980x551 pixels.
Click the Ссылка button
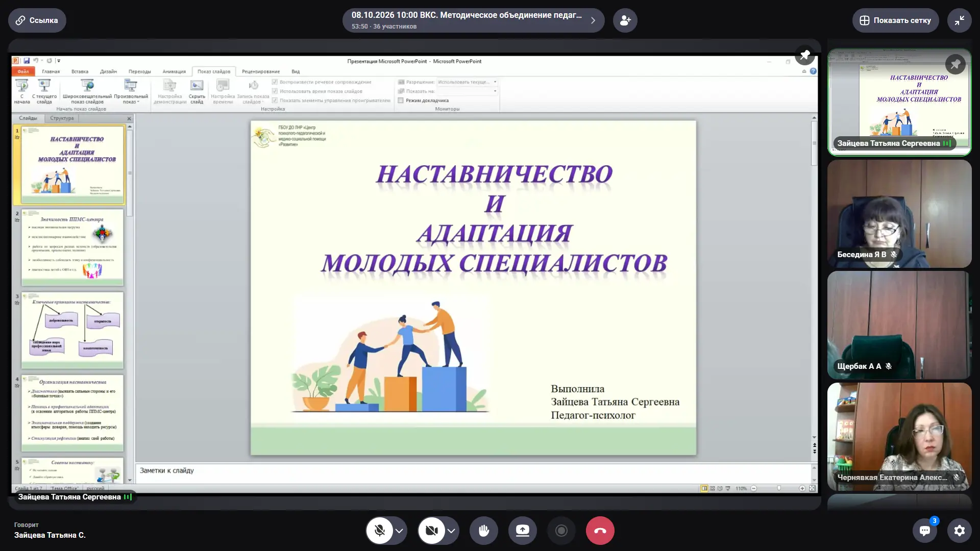(37, 20)
